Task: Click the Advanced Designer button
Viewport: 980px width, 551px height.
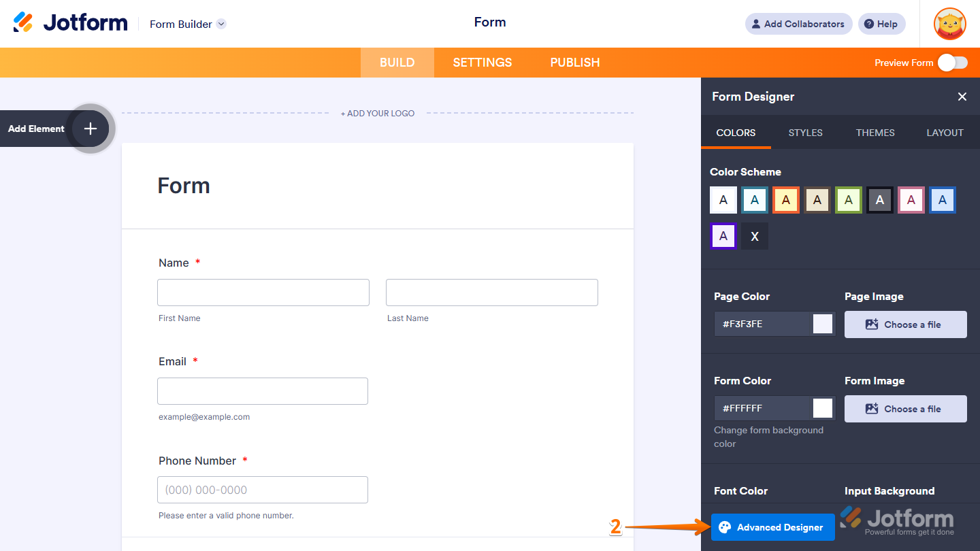Action: pyautogui.click(x=772, y=527)
